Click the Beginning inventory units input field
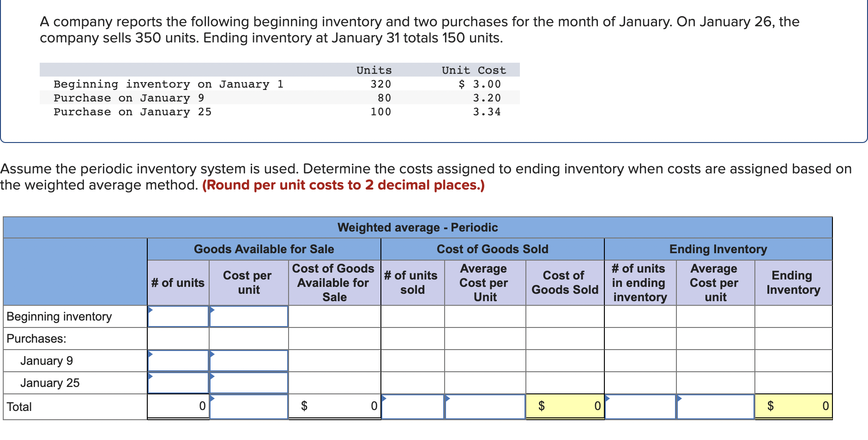The height and width of the screenshot is (440, 868). click(x=178, y=316)
